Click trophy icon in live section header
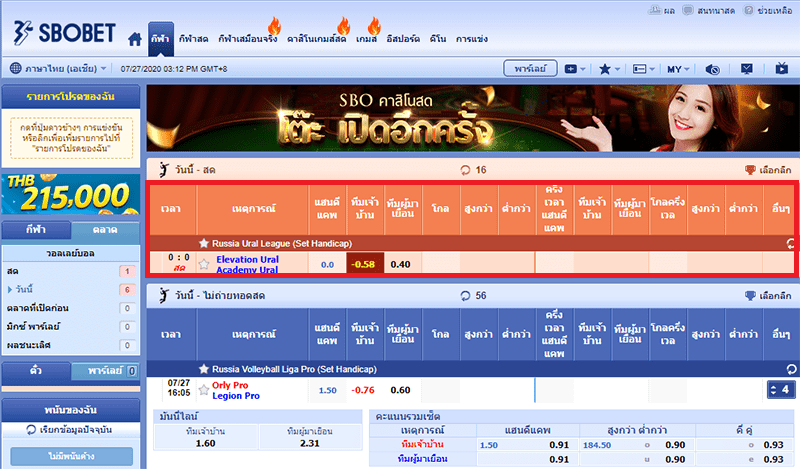800x469 pixels. 750,170
